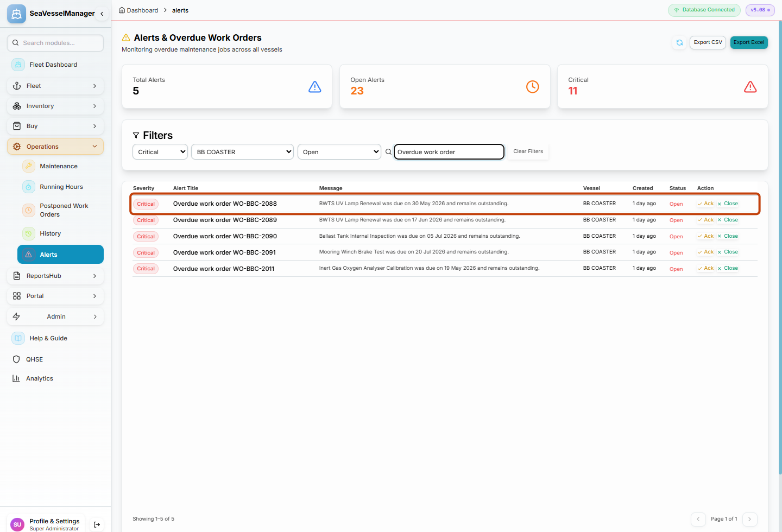
Task: Go to the next page arrow
Action: tap(749, 519)
